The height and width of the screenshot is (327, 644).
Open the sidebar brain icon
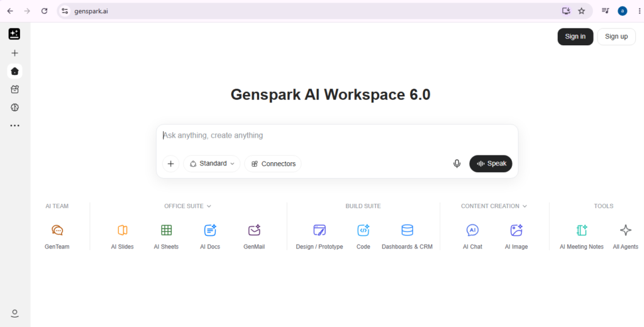(15, 108)
